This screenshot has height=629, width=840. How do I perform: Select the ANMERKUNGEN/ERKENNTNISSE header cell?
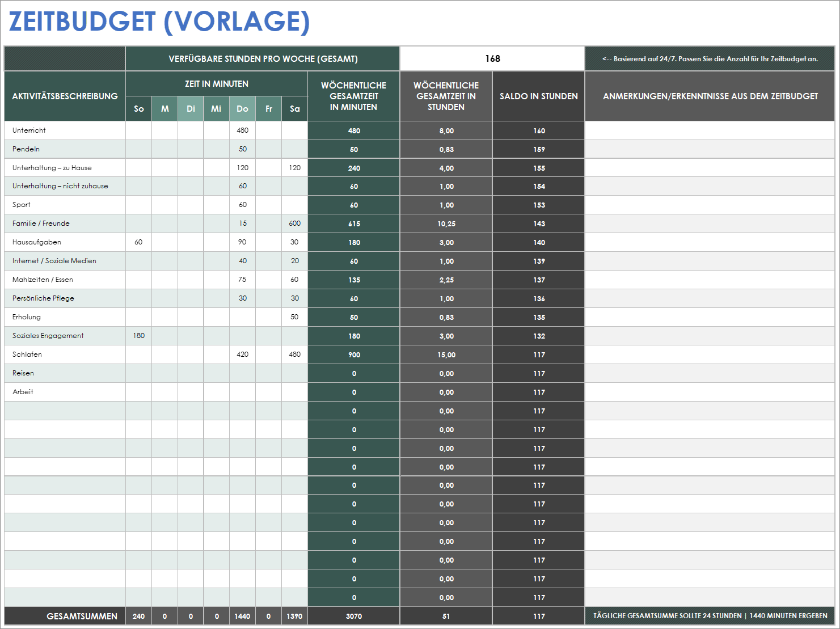(x=710, y=96)
